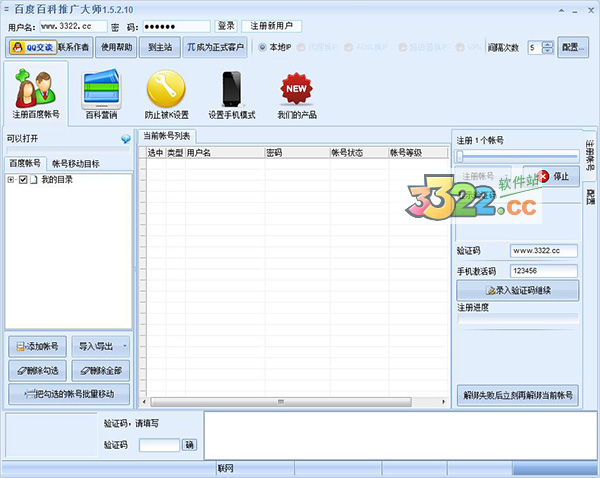The height and width of the screenshot is (478, 600).
Task: Click the 确 confirm button
Action: tap(189, 445)
